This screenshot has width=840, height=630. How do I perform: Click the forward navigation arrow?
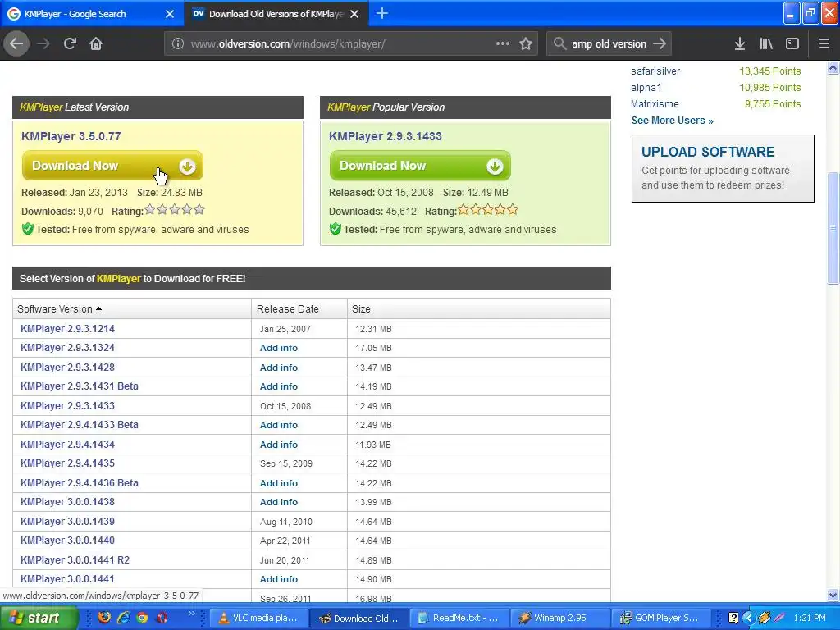[43, 44]
